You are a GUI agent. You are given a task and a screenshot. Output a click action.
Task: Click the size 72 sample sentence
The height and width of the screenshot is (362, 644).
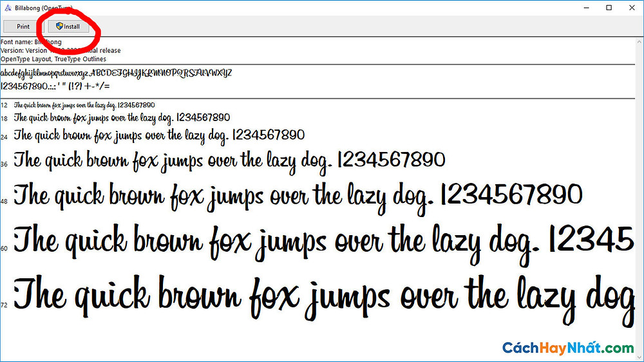[324, 301]
